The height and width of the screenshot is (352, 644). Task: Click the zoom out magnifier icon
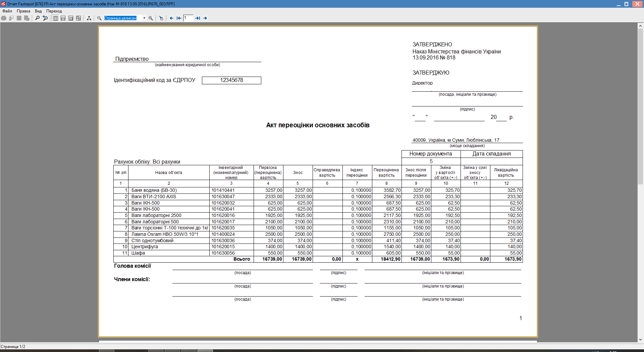[99, 18]
